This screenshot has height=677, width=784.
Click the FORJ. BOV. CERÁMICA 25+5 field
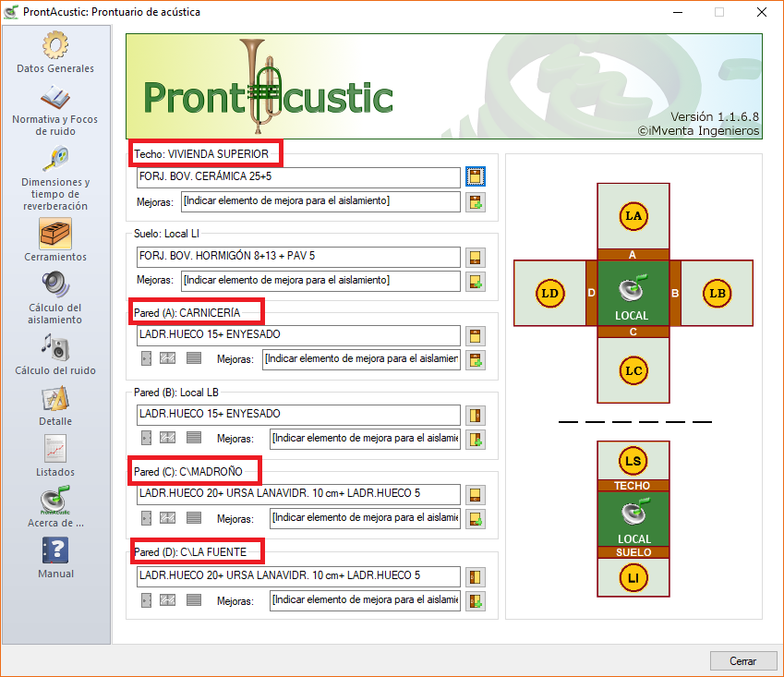point(298,177)
